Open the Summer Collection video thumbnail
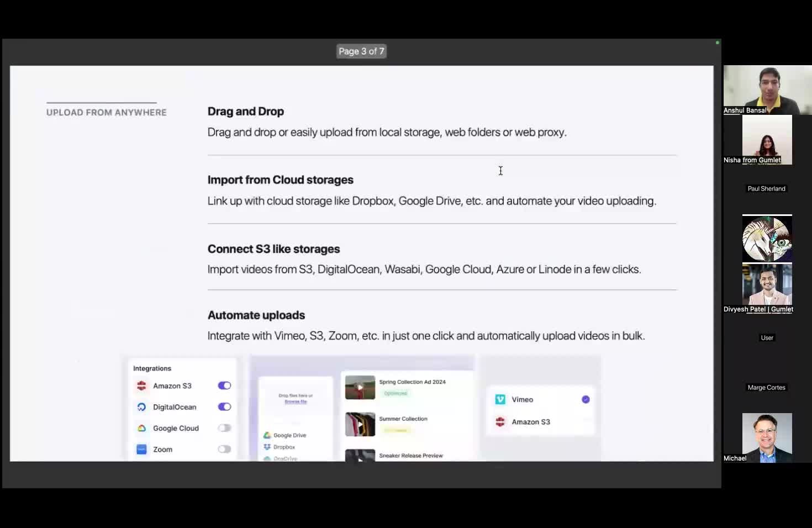812x528 pixels. click(360, 424)
